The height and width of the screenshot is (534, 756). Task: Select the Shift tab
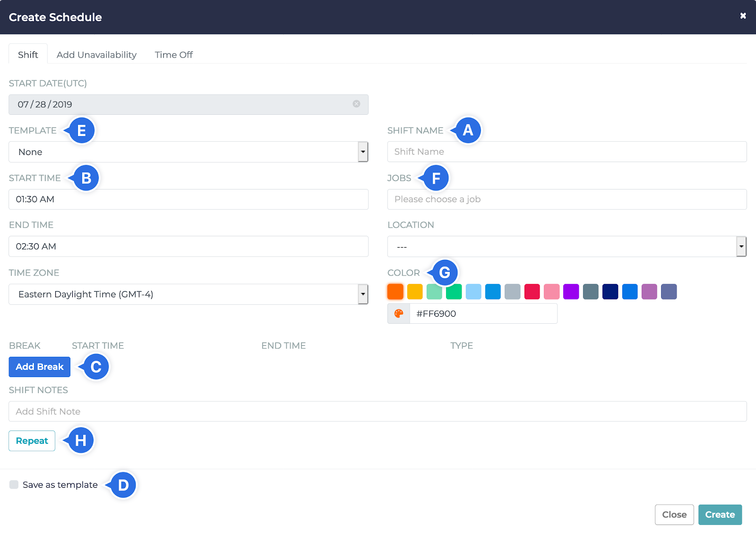click(x=28, y=55)
